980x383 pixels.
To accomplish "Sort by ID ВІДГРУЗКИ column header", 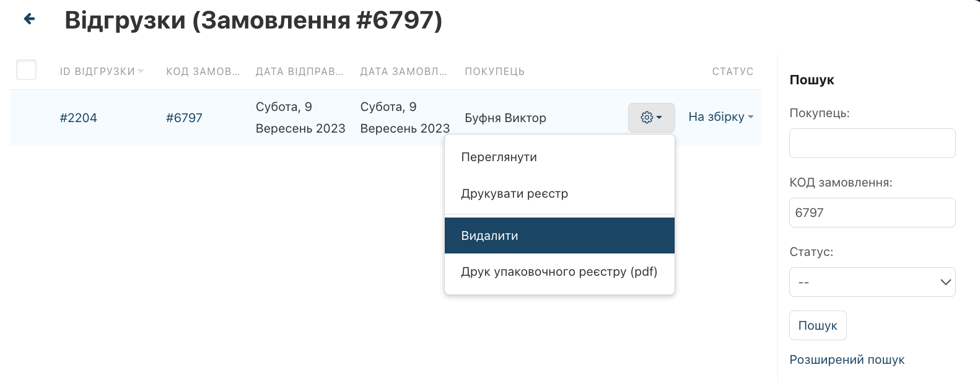I will [98, 71].
